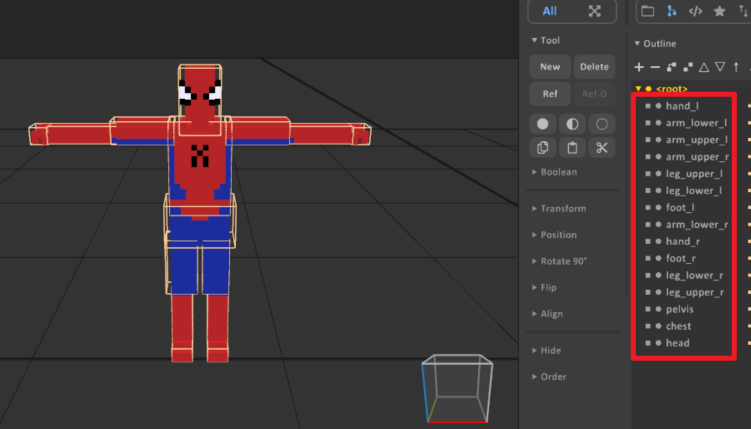This screenshot has width=751, height=429.
Task: Expand the Rotate 90° section
Action: pyautogui.click(x=559, y=261)
